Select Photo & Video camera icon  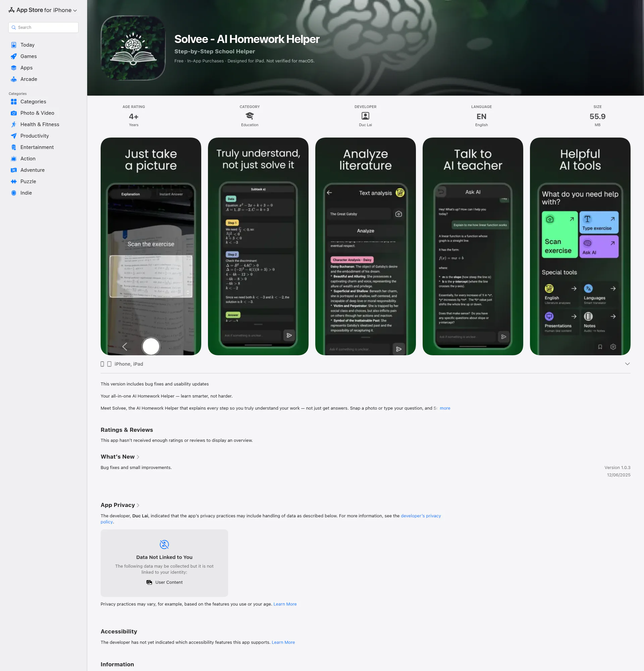pos(14,113)
